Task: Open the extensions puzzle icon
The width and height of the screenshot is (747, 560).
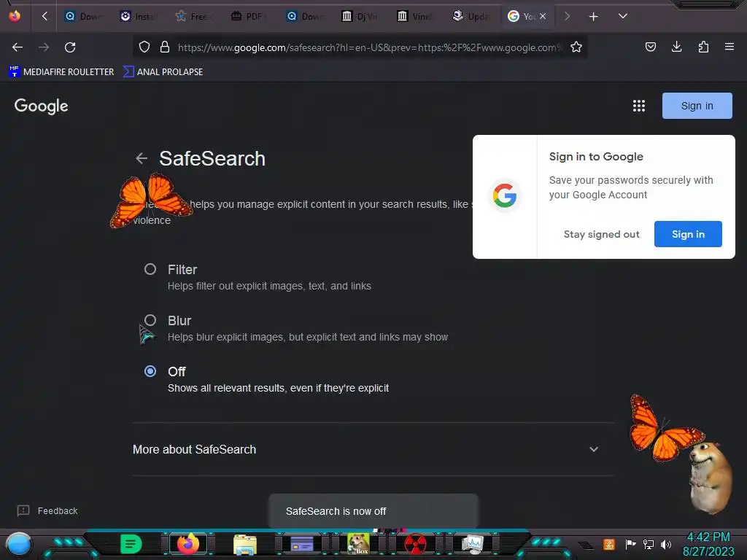Action: point(703,47)
